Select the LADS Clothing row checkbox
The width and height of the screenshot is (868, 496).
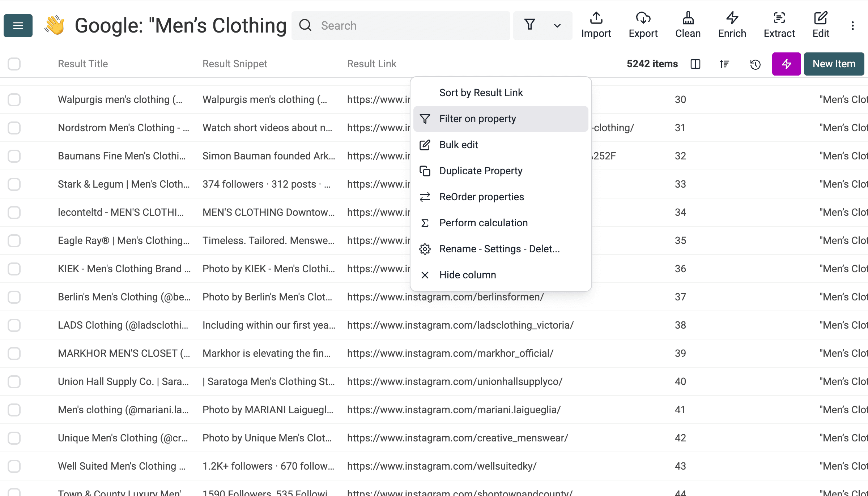[x=14, y=325]
